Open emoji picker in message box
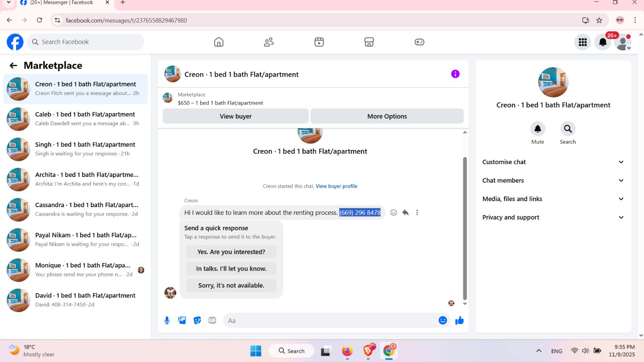The width and height of the screenshot is (644, 362). (443, 320)
